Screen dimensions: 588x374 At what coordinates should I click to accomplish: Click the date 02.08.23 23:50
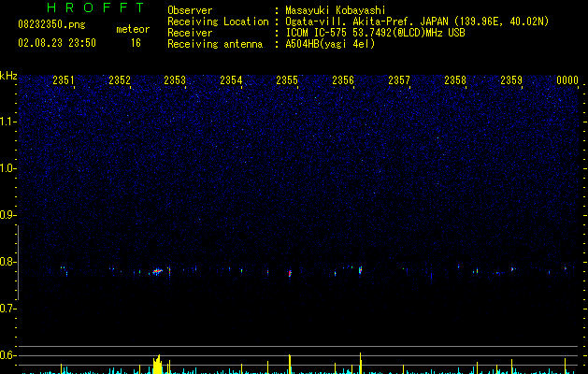[57, 43]
